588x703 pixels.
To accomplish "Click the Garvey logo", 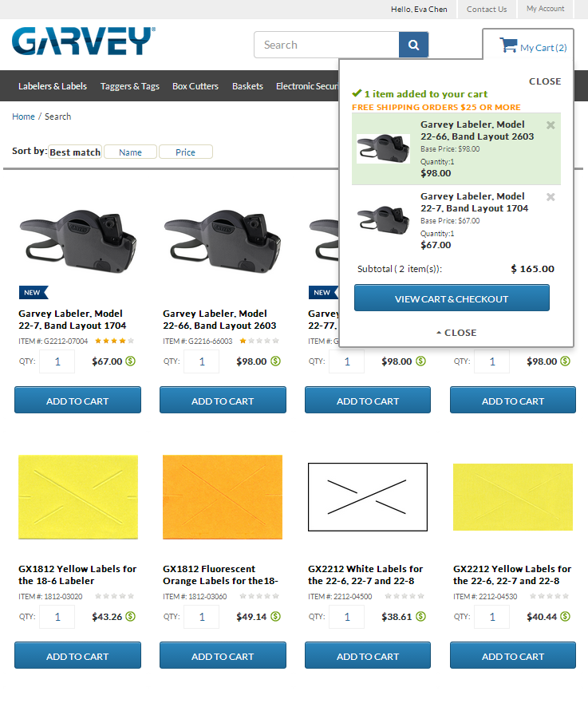I will 83,41.
